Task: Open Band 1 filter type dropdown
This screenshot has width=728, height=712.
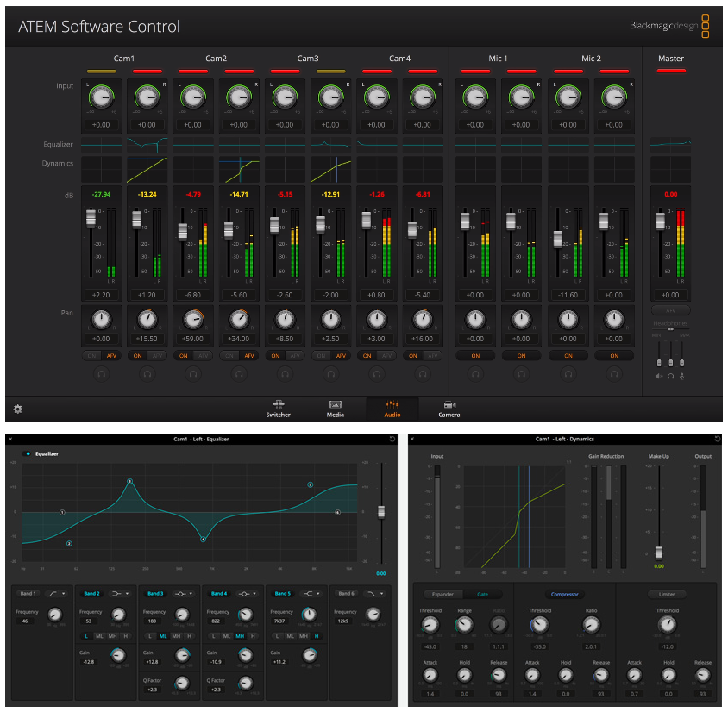Action: coord(58,594)
